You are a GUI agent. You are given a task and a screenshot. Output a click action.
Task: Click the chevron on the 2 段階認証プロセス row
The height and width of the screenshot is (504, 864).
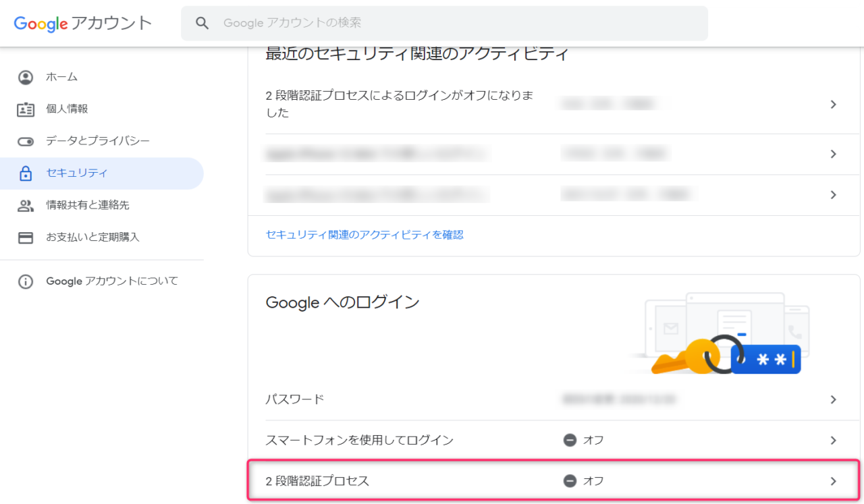[834, 481]
